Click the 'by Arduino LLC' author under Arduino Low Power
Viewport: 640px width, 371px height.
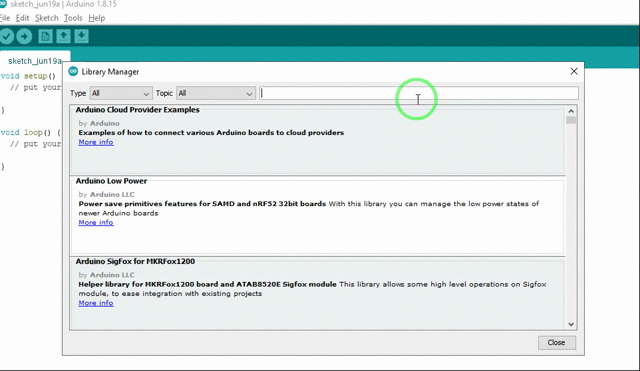click(x=107, y=194)
